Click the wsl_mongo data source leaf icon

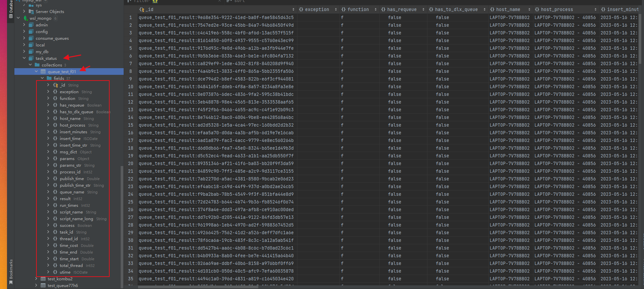click(x=26, y=18)
